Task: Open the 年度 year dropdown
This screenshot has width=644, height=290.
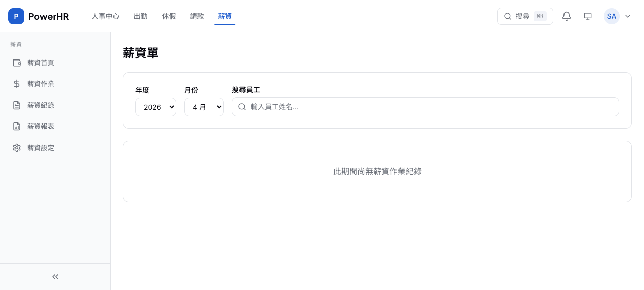Action: click(x=155, y=107)
